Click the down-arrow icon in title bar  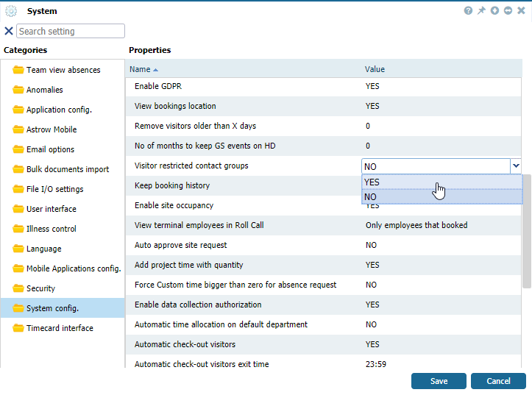pos(494,11)
